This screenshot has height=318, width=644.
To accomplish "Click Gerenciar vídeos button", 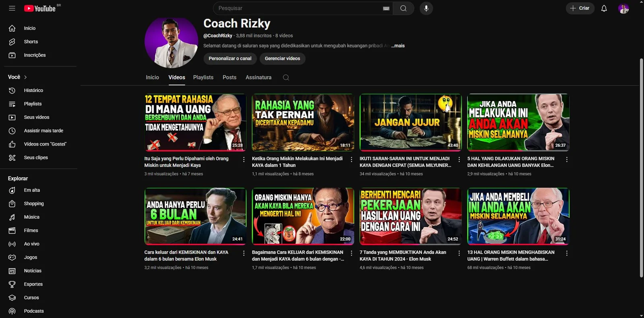I will (x=282, y=58).
